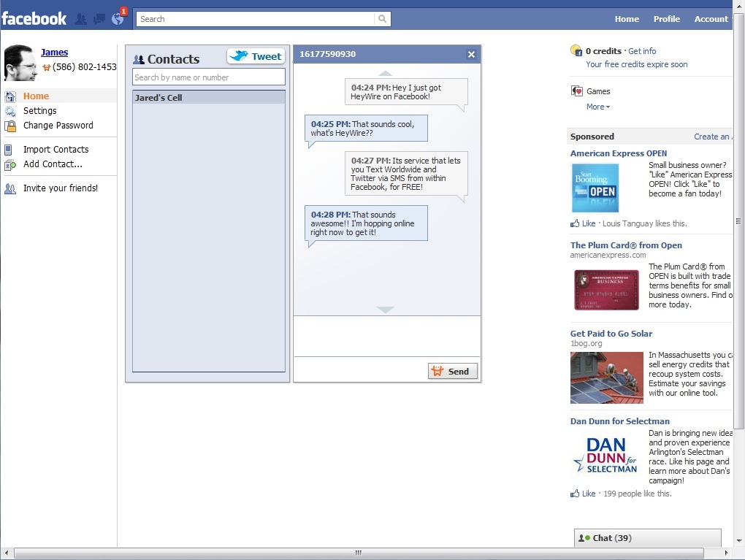Screen dimensions: 745x560
Task: Click the horizontal scrollbar left arrow
Action: tap(6, 553)
